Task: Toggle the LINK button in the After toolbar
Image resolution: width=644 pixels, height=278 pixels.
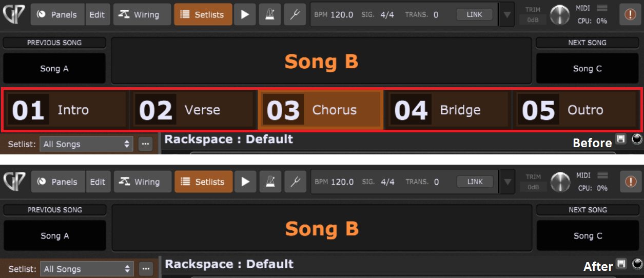Action: 475,182
